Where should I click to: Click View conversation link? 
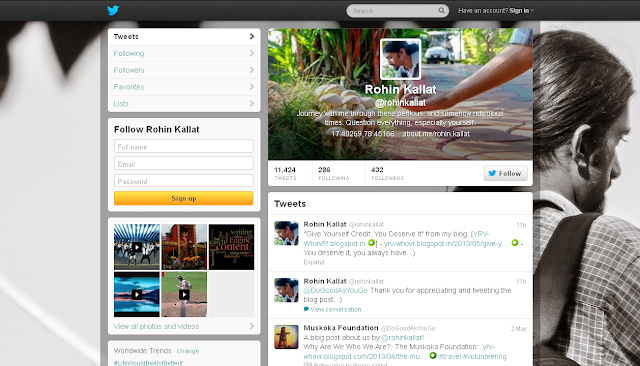pos(336,310)
